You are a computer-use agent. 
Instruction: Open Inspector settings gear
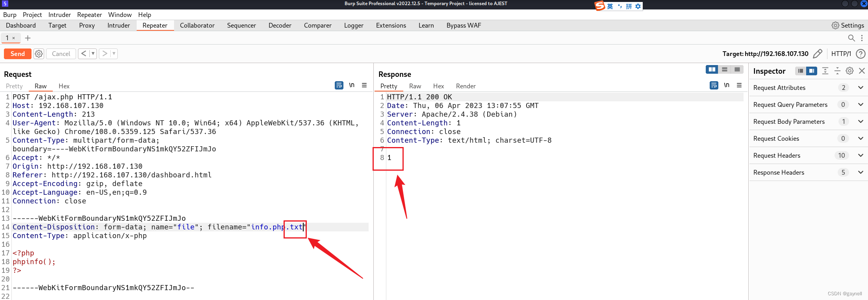[x=850, y=71]
